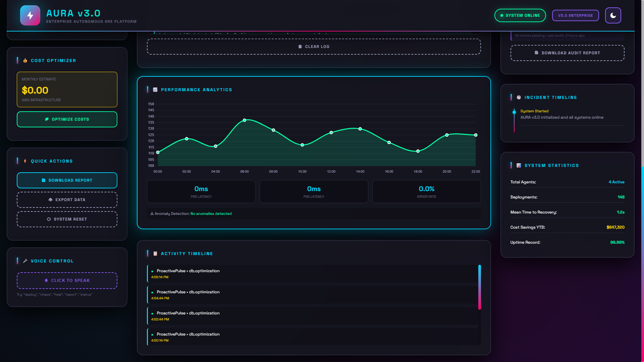Hit the System Reset button

point(67,219)
